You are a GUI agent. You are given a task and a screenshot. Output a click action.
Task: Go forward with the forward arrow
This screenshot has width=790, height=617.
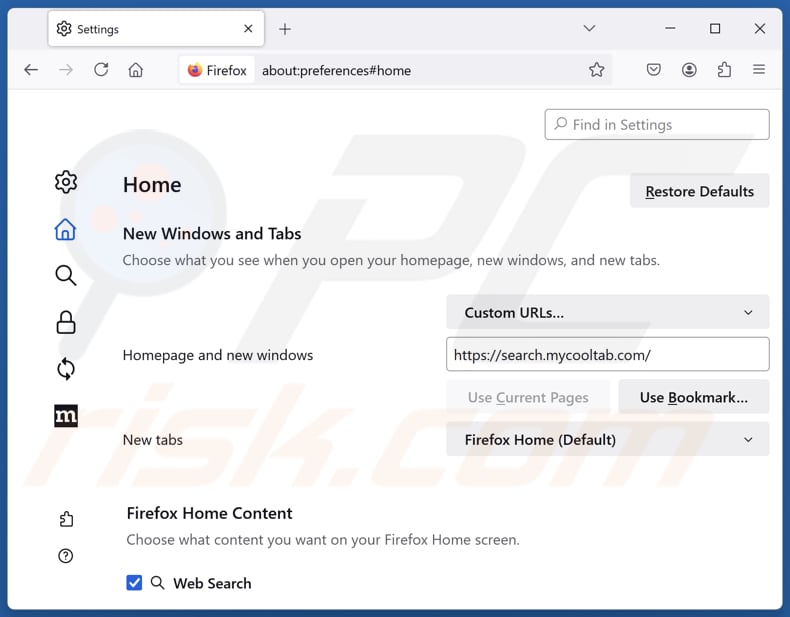click(x=66, y=70)
